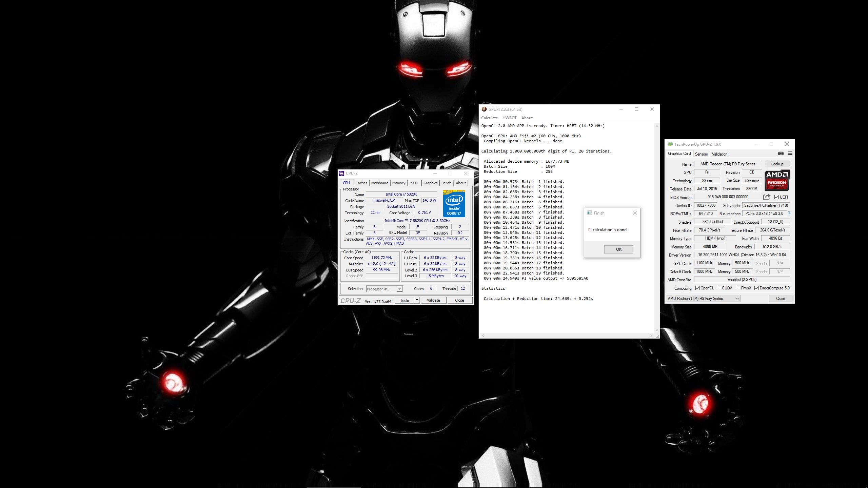The image size is (868, 488).
Task: Open the Processor #1 selection dropdown
Action: 384,289
